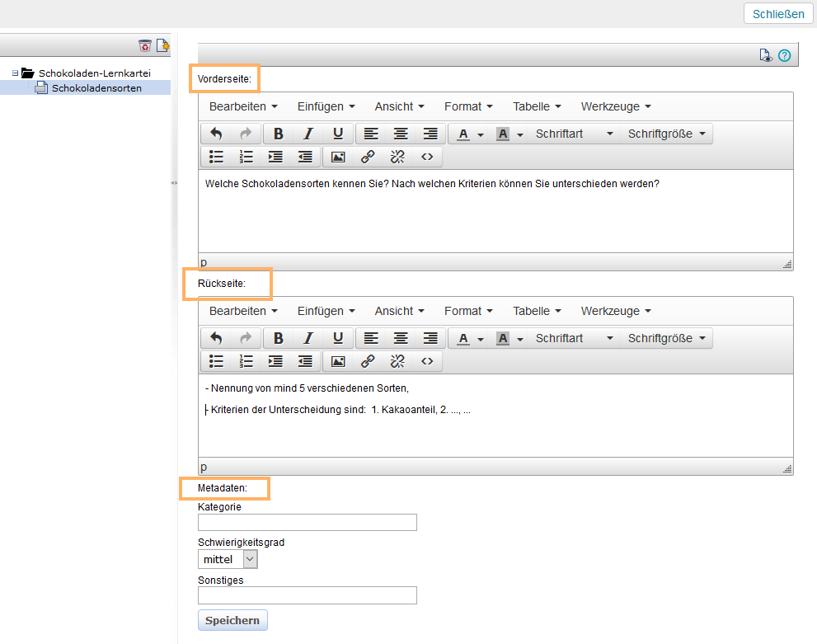Click remove link icon in Vorderseite editor

pyautogui.click(x=397, y=156)
